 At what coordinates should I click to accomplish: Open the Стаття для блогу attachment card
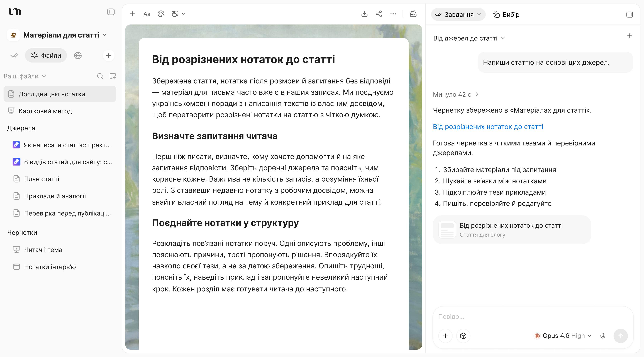512,230
